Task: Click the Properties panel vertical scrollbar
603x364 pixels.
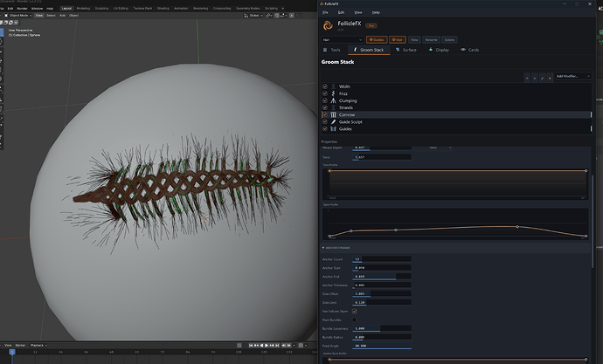Action: [593, 222]
